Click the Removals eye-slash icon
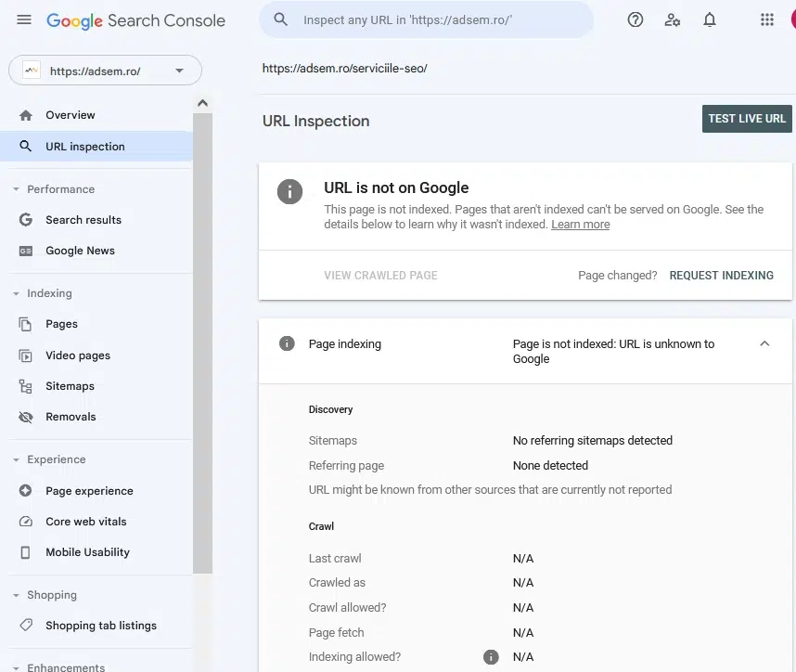The width and height of the screenshot is (796, 672). 26,417
